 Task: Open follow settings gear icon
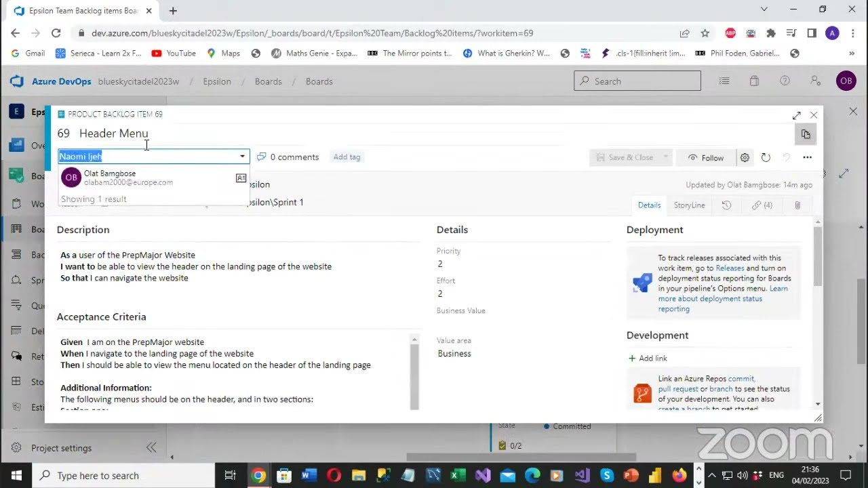click(x=745, y=157)
